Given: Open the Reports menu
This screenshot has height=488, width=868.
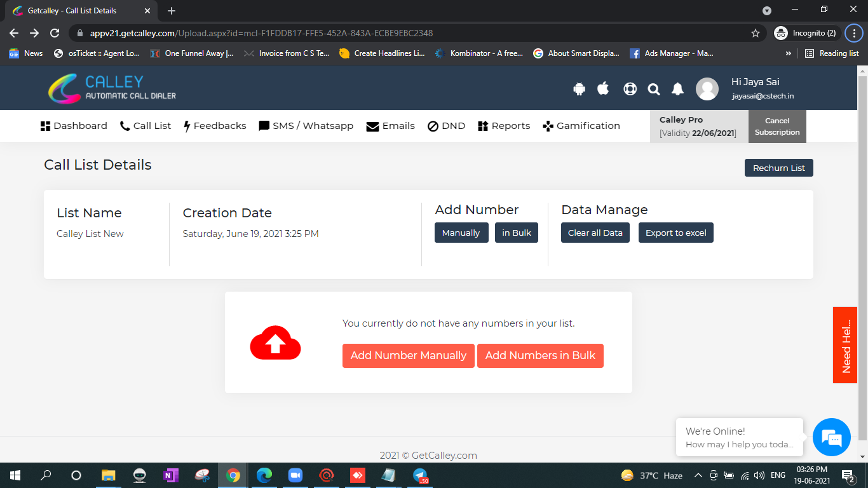Looking at the screenshot, I should (504, 126).
